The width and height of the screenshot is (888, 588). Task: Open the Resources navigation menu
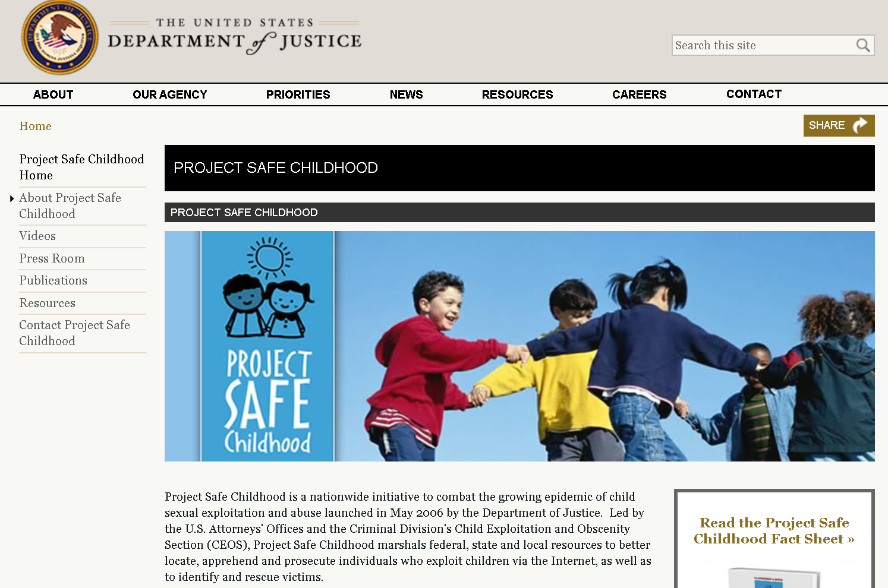pyautogui.click(x=517, y=94)
